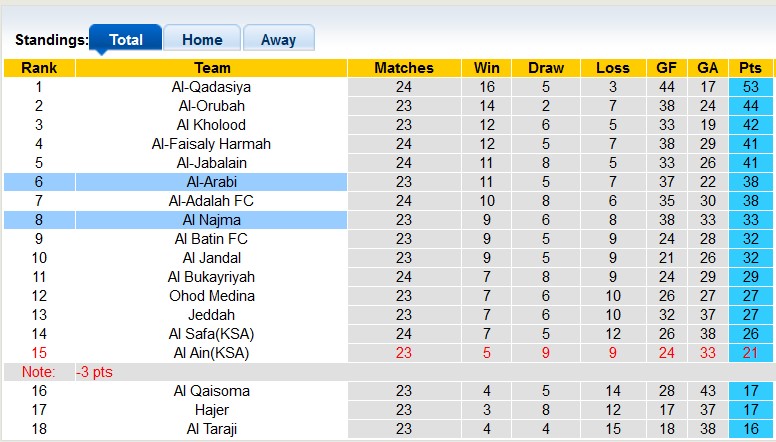Open the Jeddah team link
The width and height of the screenshot is (776, 442).
[x=211, y=315]
